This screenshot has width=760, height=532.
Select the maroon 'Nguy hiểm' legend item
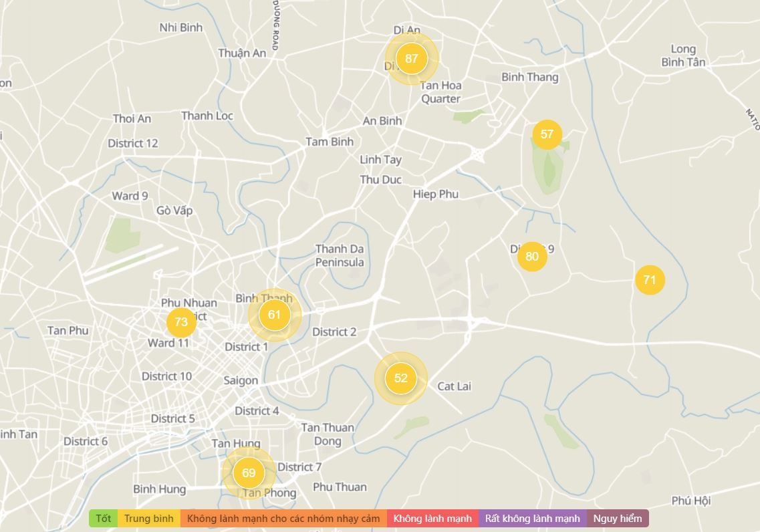point(618,519)
